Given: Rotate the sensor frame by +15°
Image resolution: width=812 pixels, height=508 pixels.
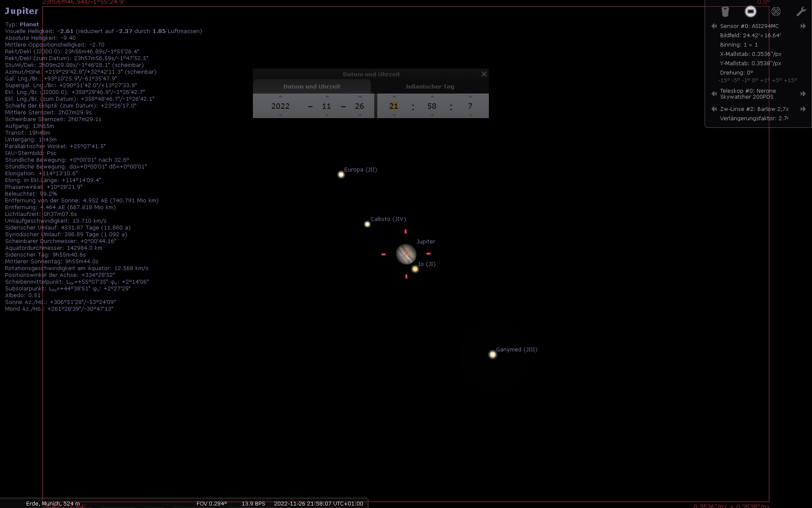Looking at the screenshot, I should [x=790, y=80].
